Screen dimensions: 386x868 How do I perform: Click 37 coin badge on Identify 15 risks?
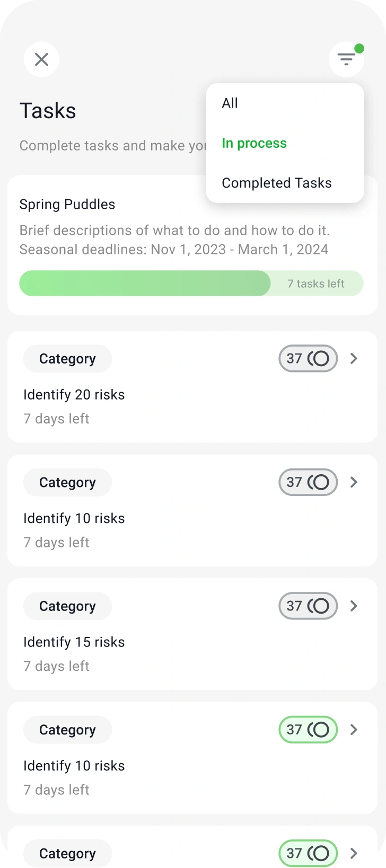tap(308, 606)
